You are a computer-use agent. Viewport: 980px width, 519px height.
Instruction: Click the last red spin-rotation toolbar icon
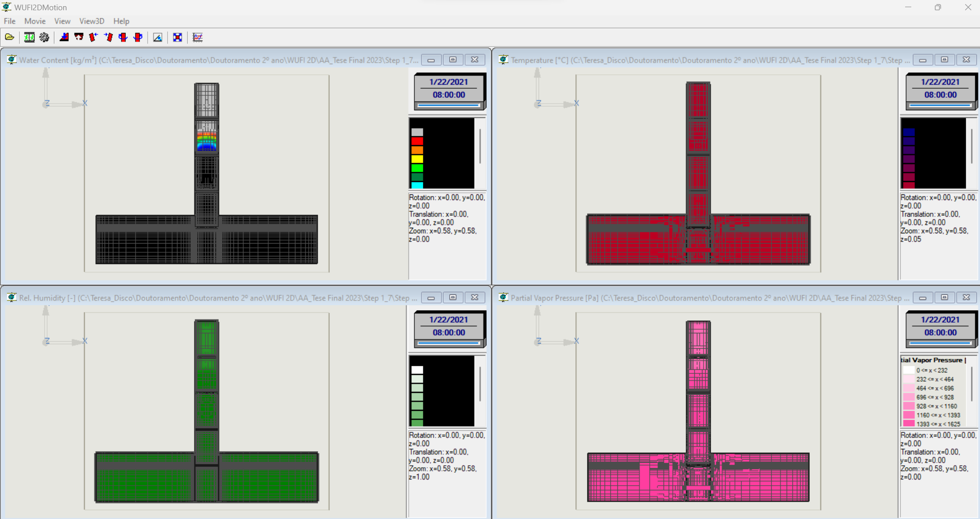[x=138, y=37]
